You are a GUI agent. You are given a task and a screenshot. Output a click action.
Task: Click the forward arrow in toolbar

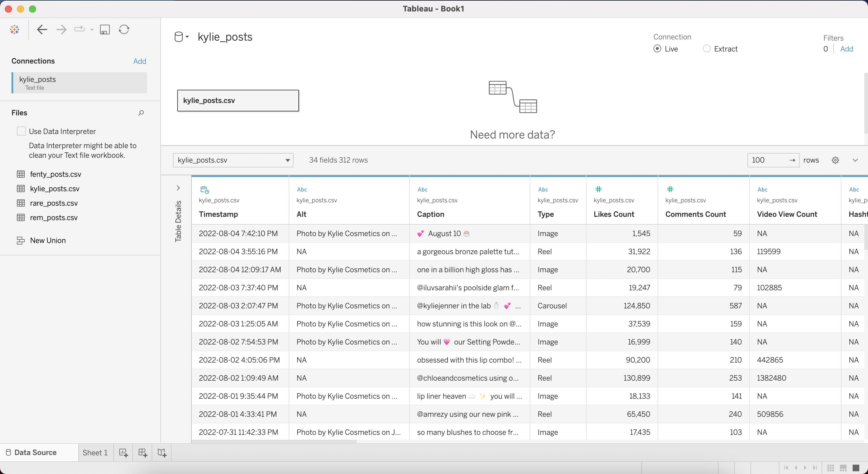coord(61,30)
